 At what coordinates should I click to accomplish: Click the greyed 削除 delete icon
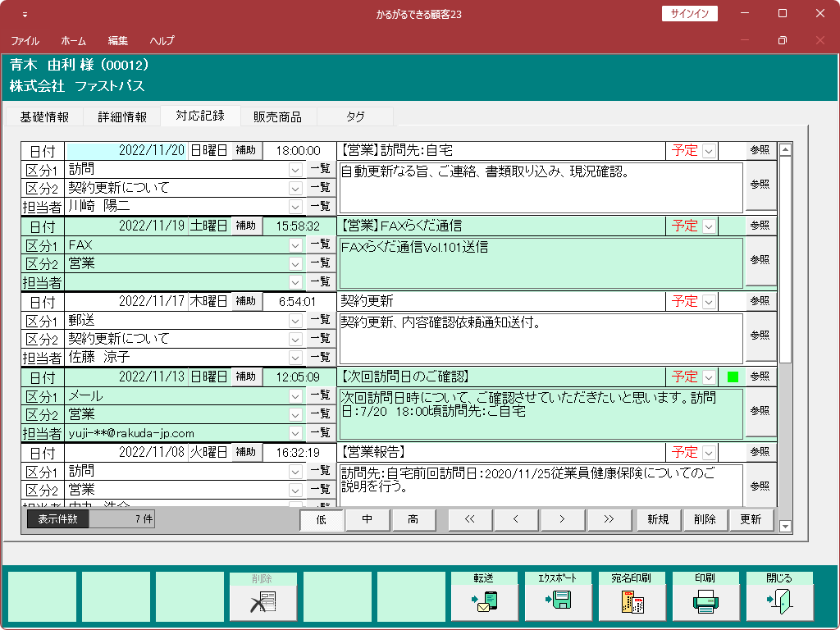click(263, 602)
